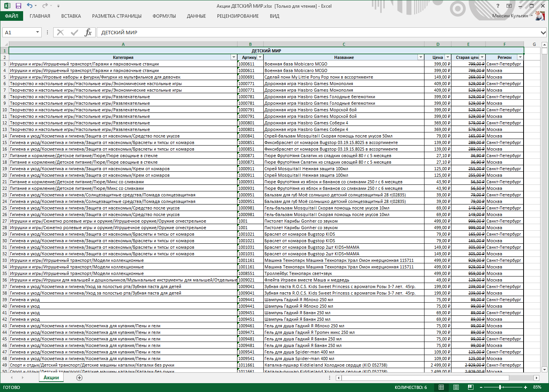Click the zoom out minus button
This screenshot has width=549, height=392.
[x=481, y=387]
